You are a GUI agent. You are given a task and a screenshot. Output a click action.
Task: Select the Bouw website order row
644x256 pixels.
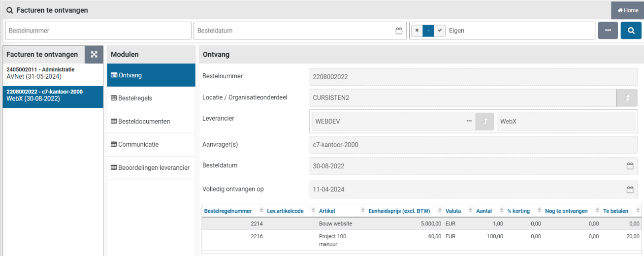tap(335, 224)
